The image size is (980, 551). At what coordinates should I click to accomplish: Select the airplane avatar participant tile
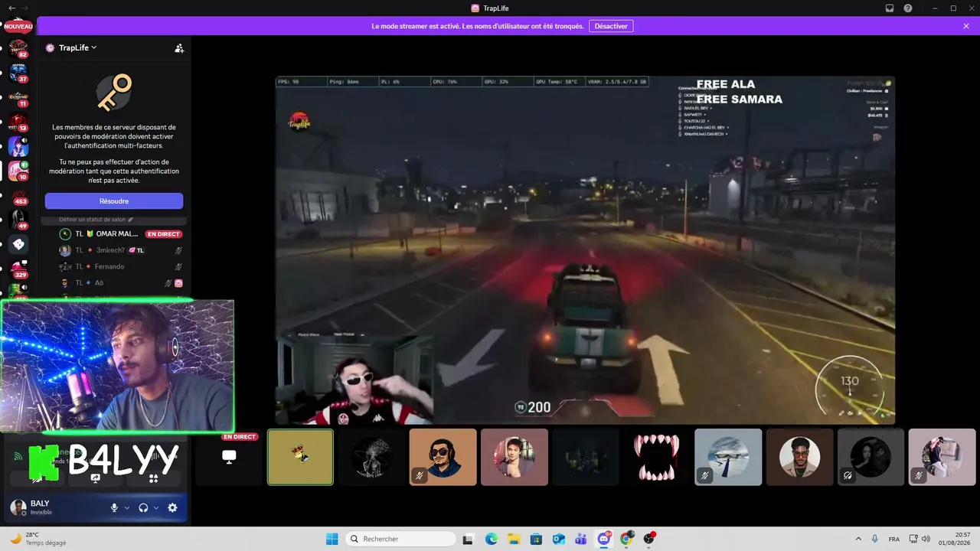(728, 457)
